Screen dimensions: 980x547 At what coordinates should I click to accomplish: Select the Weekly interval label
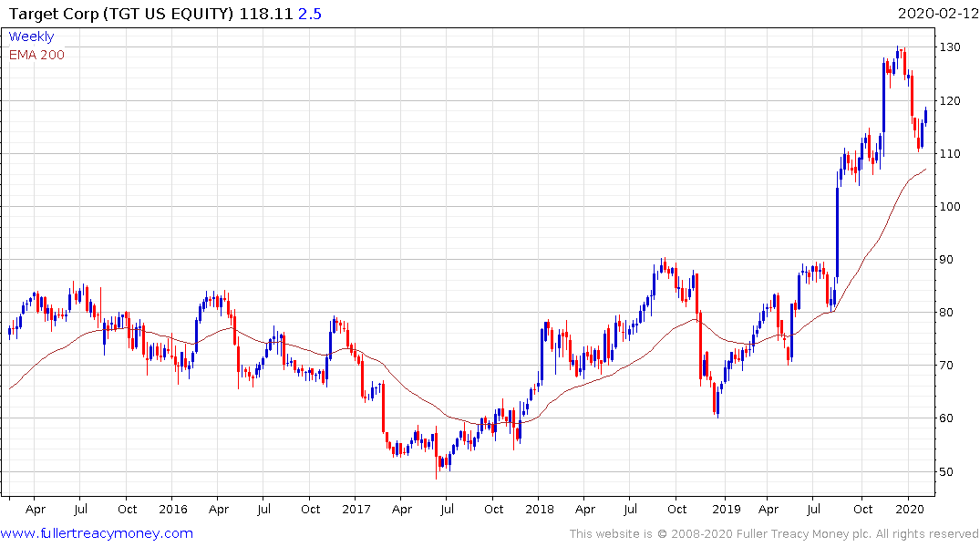[x=31, y=36]
